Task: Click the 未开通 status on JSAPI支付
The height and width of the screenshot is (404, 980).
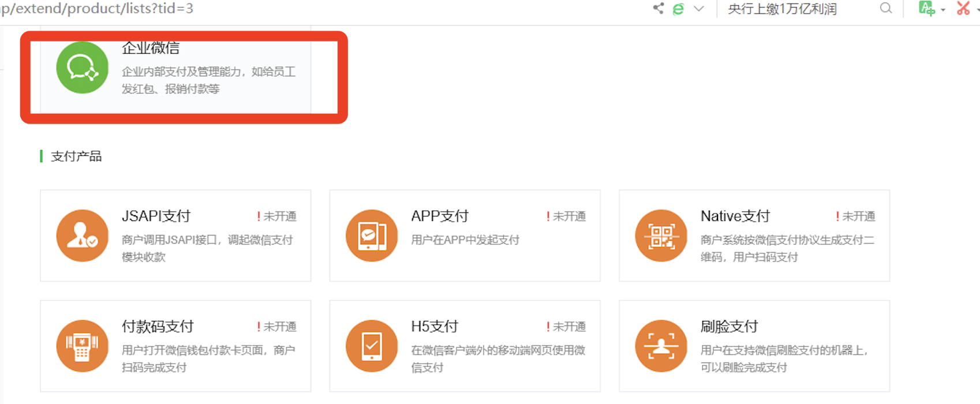Action: click(276, 216)
